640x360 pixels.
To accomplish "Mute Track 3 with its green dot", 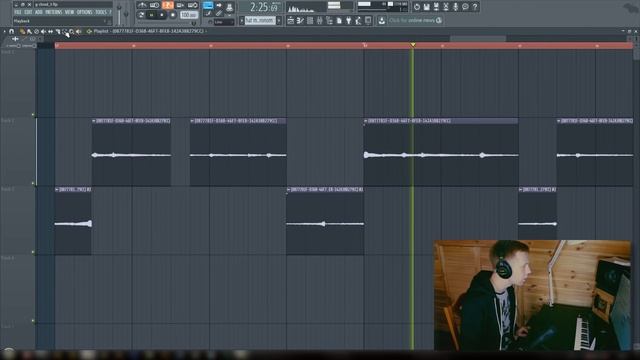I will click(33, 252).
